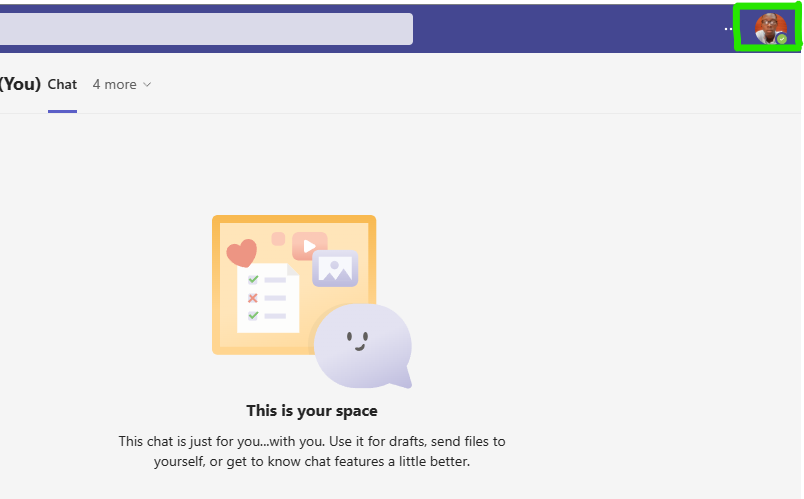Click inside the search bar
The height and width of the screenshot is (499, 804).
click(200, 29)
